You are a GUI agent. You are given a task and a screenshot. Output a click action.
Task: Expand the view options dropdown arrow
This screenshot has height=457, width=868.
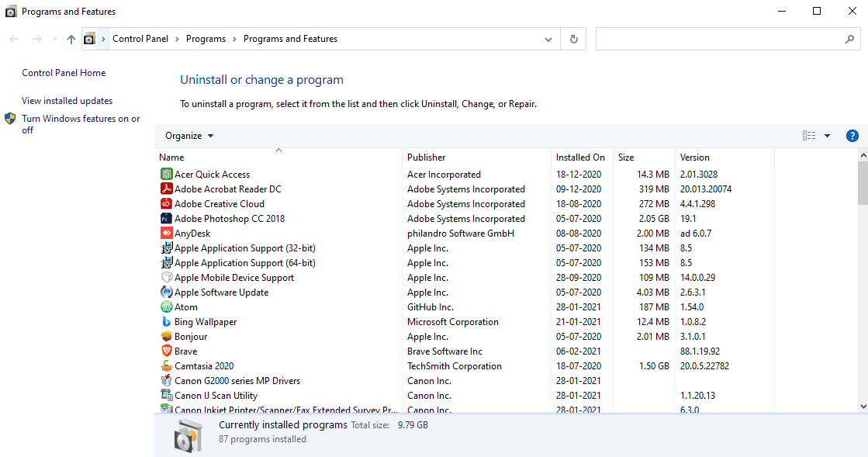point(827,136)
